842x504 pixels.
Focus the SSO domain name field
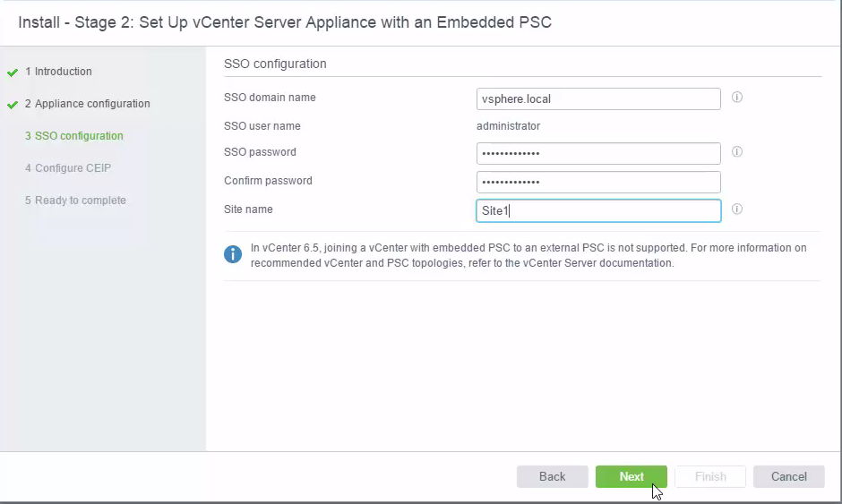(x=598, y=98)
